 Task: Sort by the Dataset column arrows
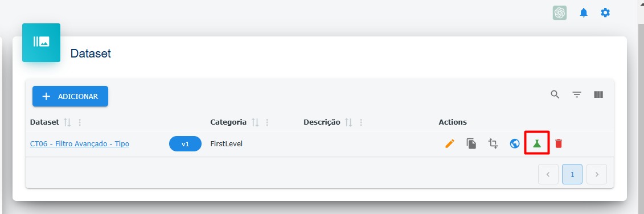coord(68,122)
